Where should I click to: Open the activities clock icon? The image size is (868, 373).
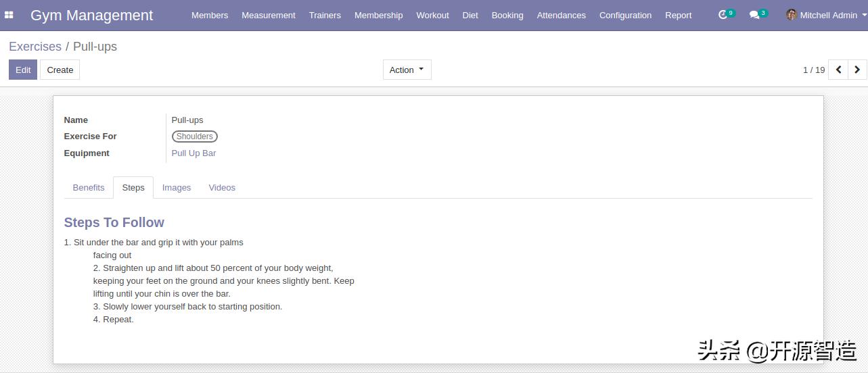pyautogui.click(x=723, y=15)
